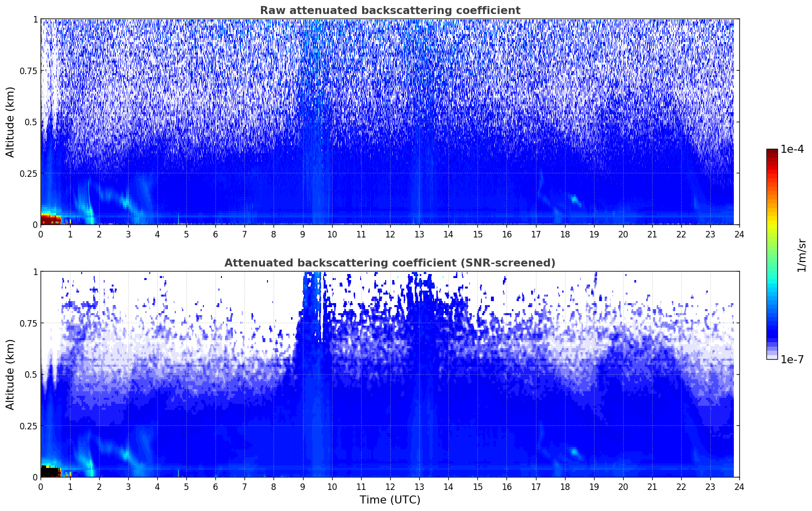Viewport: 812px width, 511px height.
Task: Click the '6' time tick under the lower plot
Action: pos(215,486)
